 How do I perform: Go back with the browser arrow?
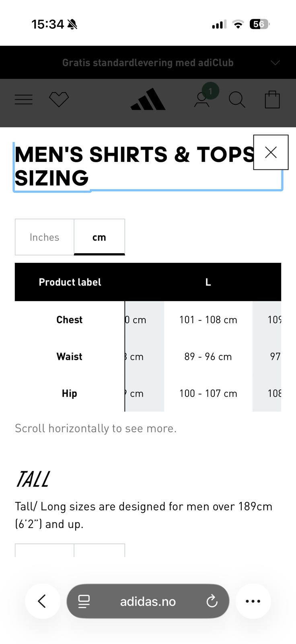pos(43,601)
